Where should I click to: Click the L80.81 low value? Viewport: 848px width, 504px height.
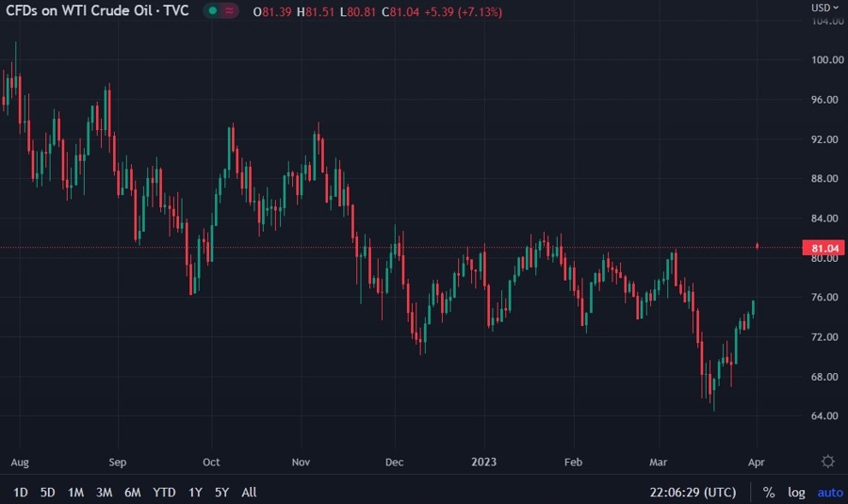click(357, 12)
